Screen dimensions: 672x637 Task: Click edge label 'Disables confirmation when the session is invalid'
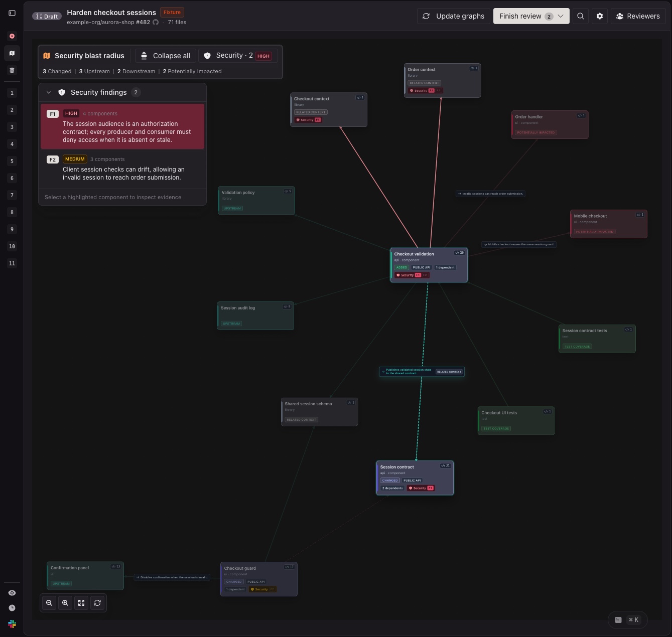(x=172, y=577)
